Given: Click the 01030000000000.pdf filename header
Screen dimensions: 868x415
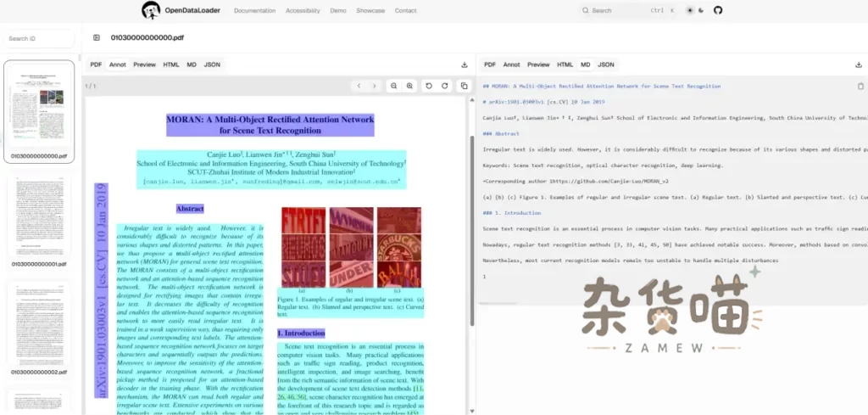Looking at the screenshot, I should [x=147, y=37].
